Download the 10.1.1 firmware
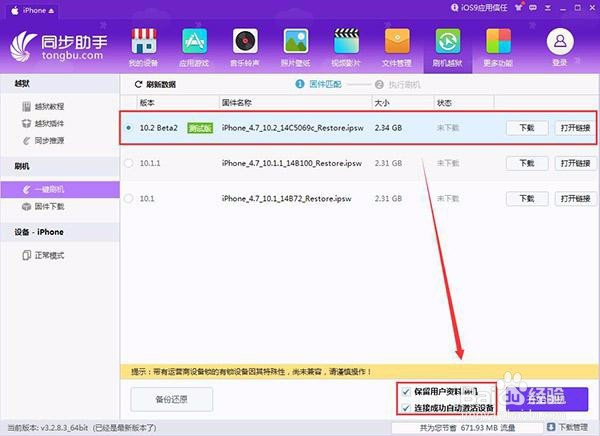This screenshot has width=600, height=436. point(527,163)
